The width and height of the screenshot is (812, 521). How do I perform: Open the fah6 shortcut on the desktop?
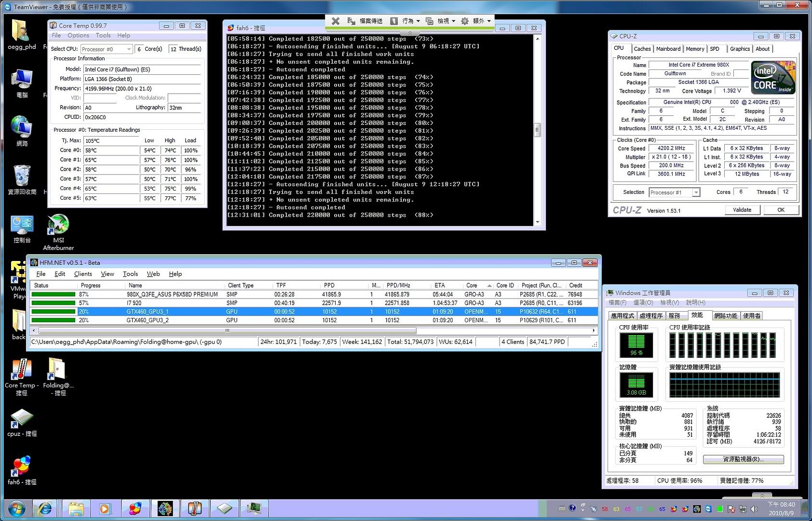pos(22,470)
